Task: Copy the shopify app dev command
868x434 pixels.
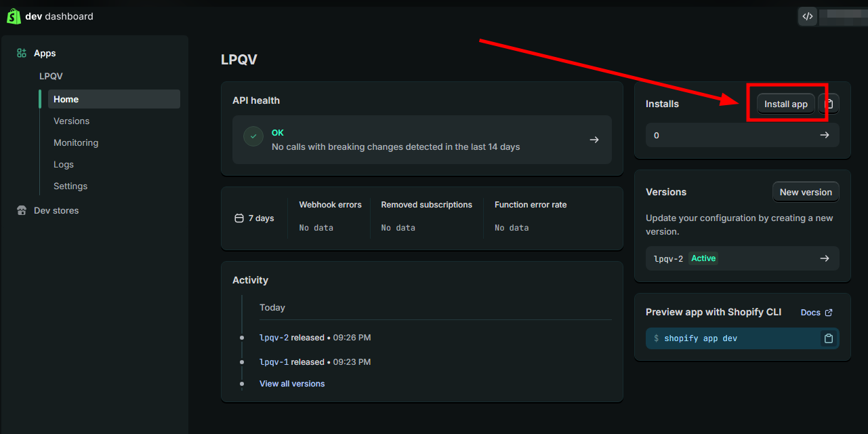Action: 828,338
